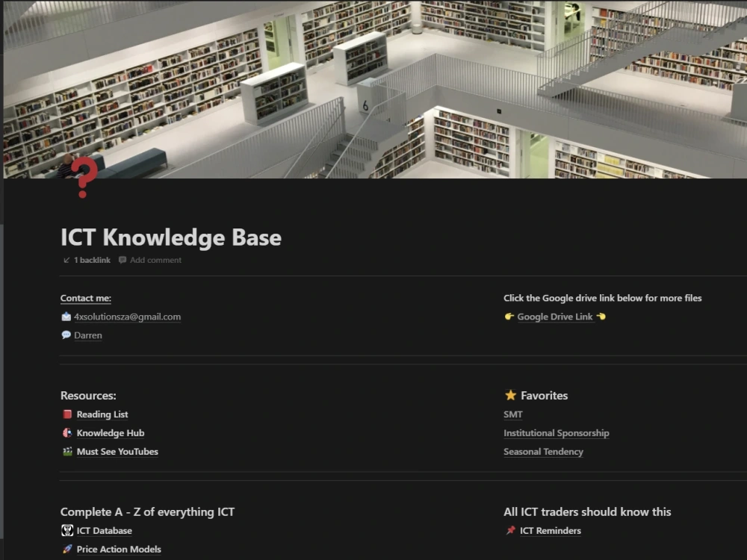
Task: Click the pushpin icon beside ICT Reminders
Action: pos(511,530)
